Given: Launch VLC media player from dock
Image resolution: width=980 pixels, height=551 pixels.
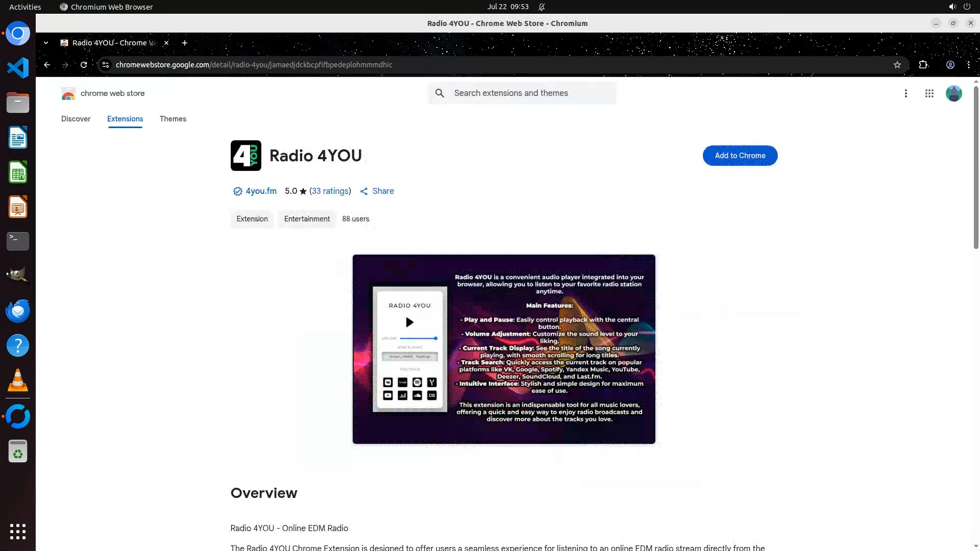Looking at the screenshot, I should click(x=18, y=381).
